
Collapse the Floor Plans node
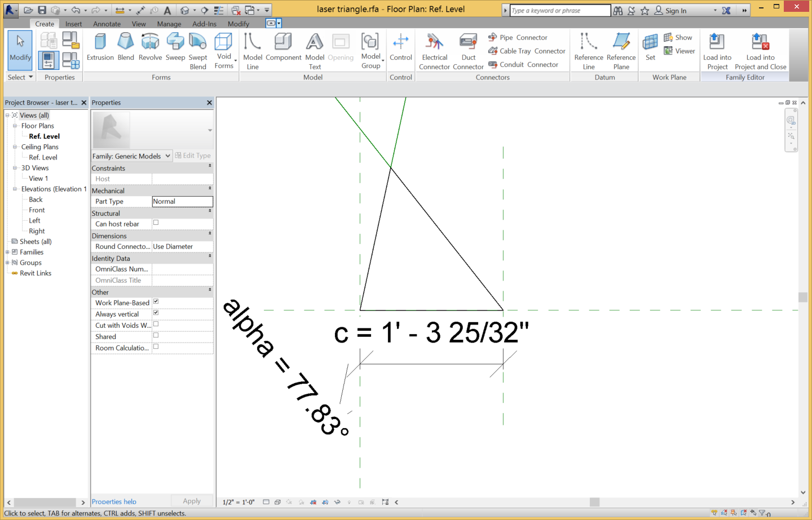coord(15,126)
